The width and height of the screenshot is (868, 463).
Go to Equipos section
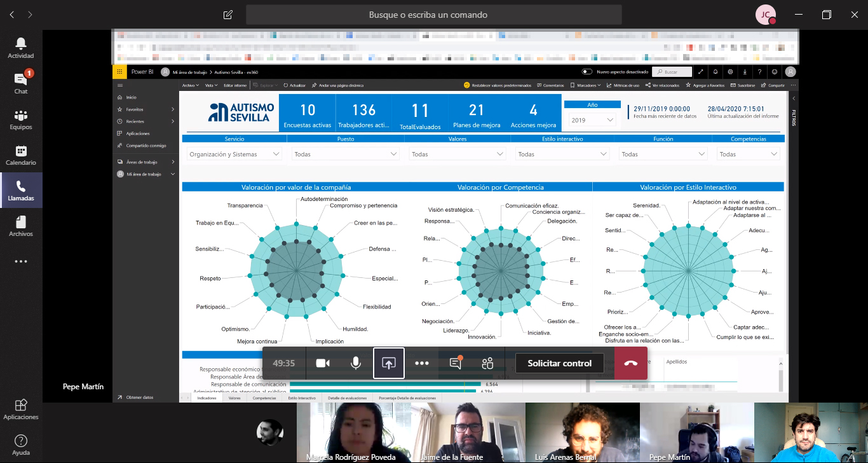[x=21, y=119]
